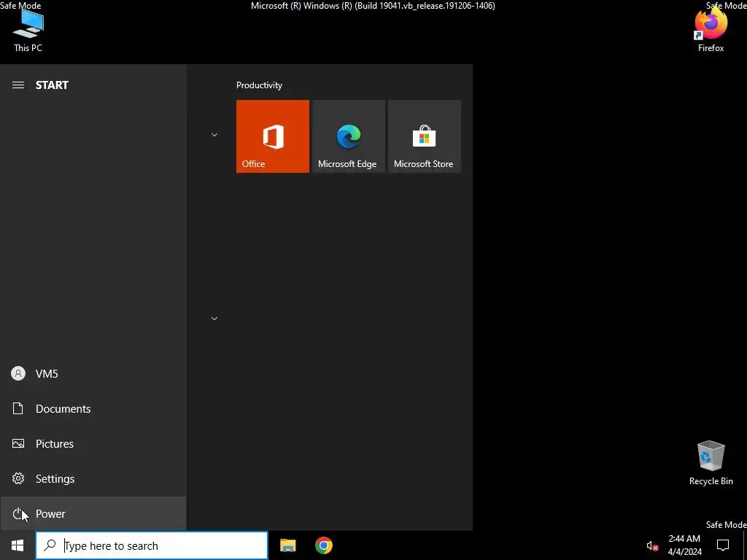Open the Recycle Bin
Screen dimensions: 747x560
click(711, 463)
